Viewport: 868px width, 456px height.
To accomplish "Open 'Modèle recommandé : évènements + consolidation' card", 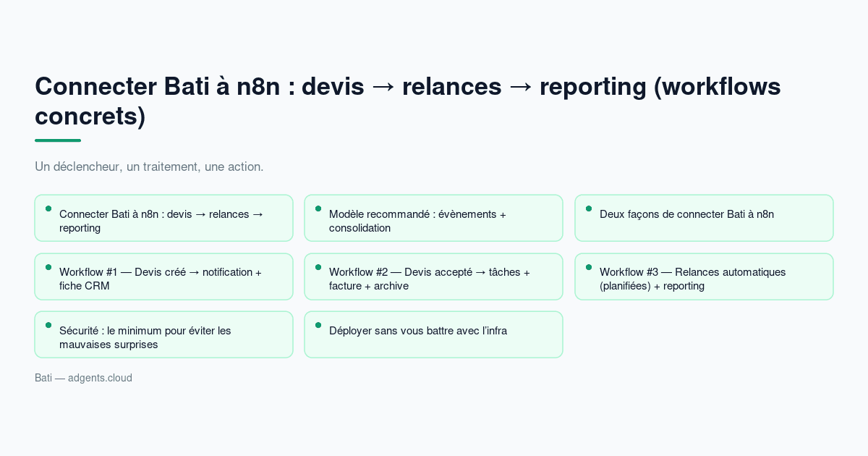I will click(433, 218).
